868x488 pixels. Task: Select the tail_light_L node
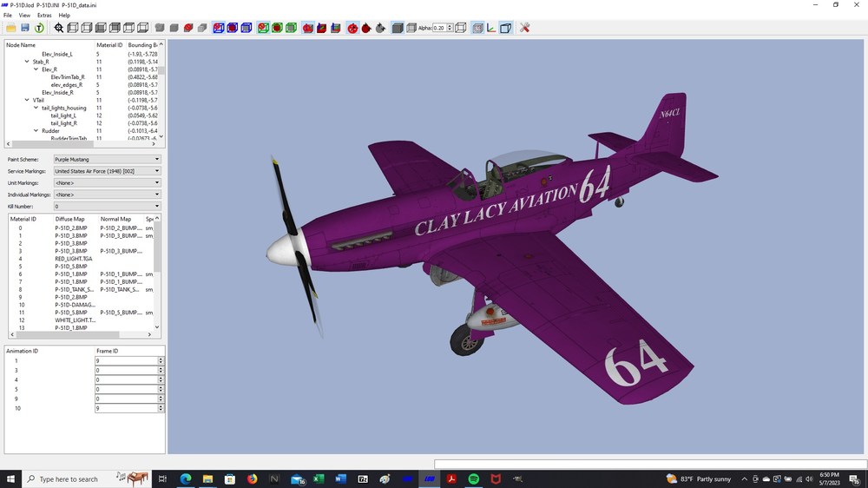pyautogui.click(x=63, y=115)
